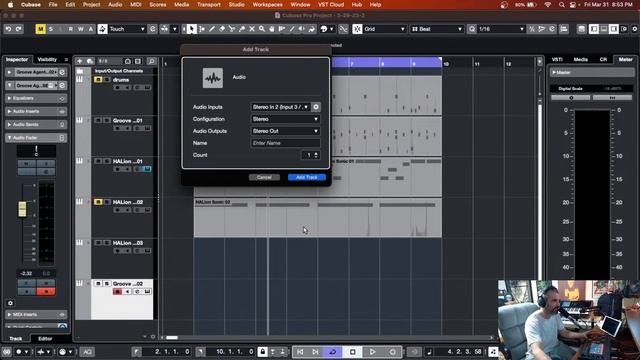Select the Color tool
Image resolution: width=640 pixels, height=360 pixels.
[311, 29]
